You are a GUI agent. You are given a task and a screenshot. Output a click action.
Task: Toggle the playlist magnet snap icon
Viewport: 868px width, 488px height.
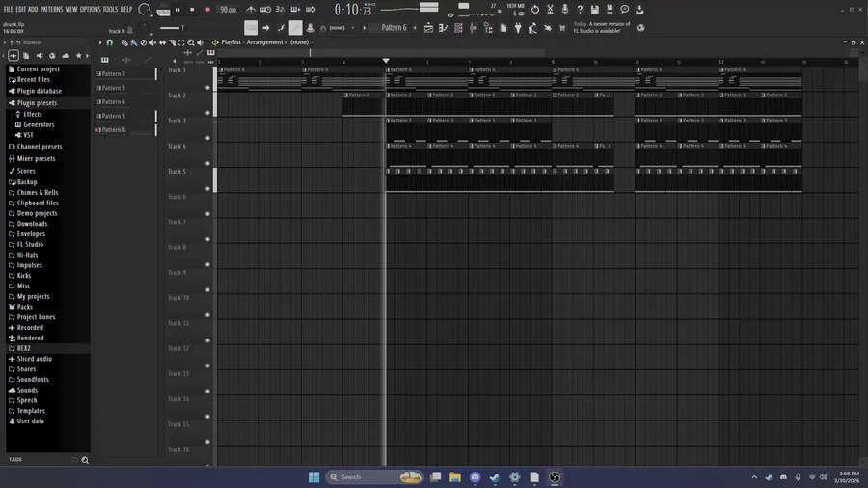(x=110, y=42)
